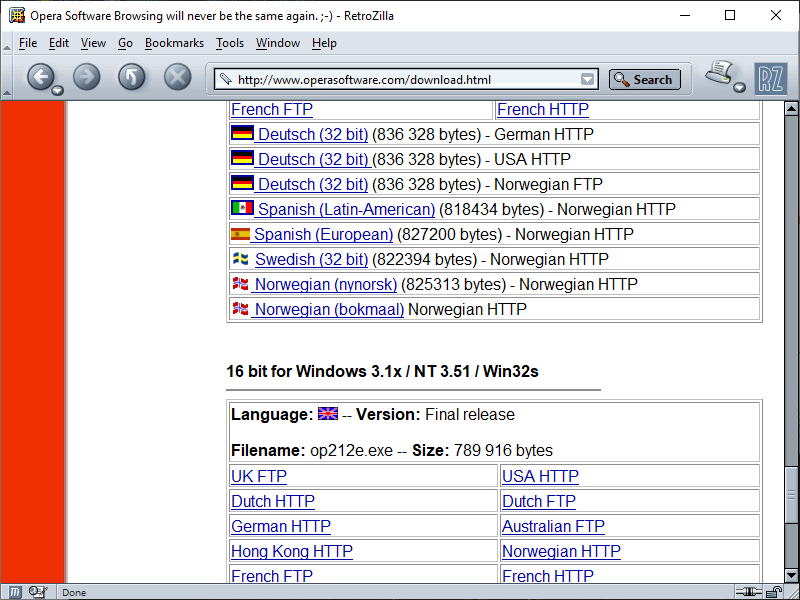Screen dimensions: 800x600
Task: Open the Tools menu
Action: point(230,43)
